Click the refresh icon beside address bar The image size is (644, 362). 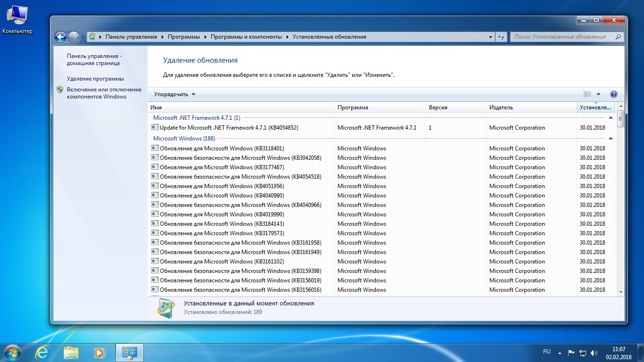click(x=502, y=37)
